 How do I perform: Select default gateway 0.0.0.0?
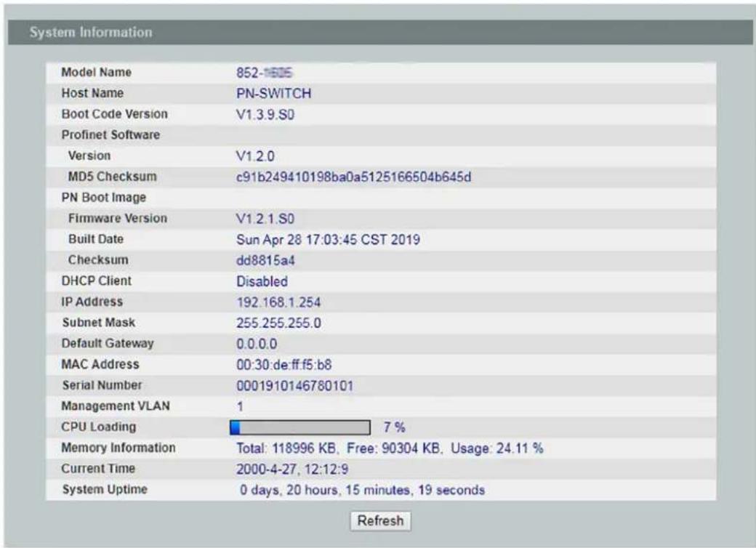257,344
